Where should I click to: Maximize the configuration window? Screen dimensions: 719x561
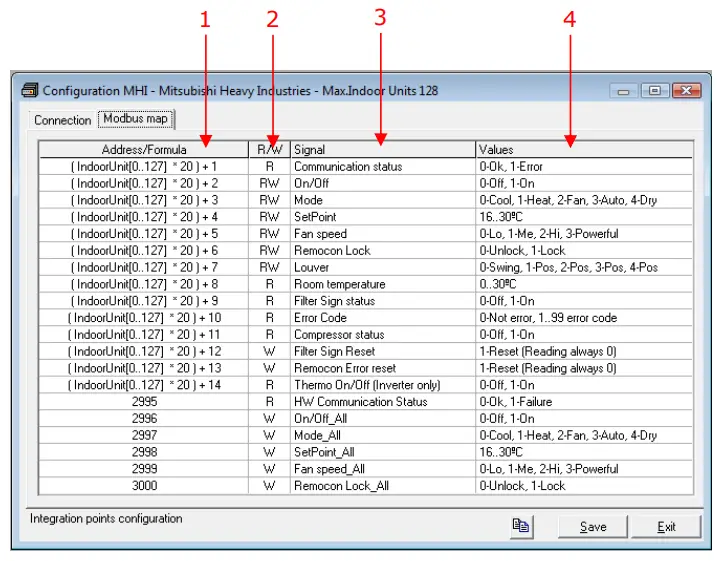pyautogui.click(x=654, y=91)
